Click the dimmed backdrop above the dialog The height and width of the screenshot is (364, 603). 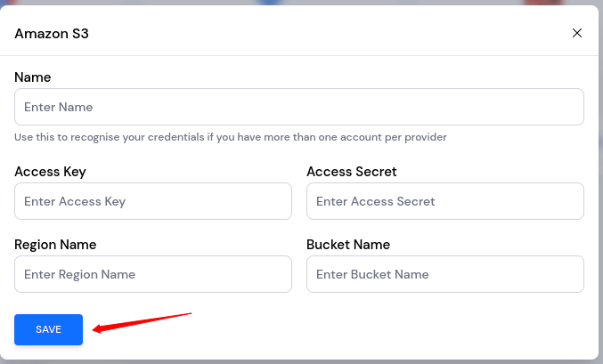pos(301,2)
